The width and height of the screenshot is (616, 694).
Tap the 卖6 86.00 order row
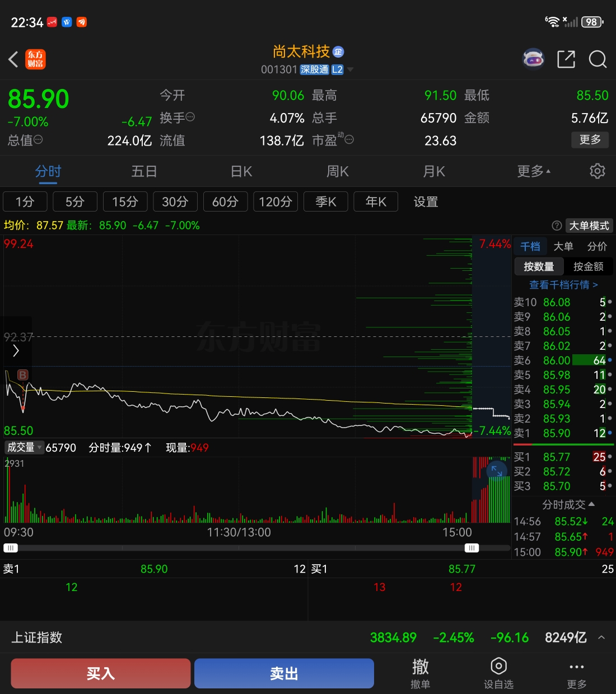pos(563,360)
